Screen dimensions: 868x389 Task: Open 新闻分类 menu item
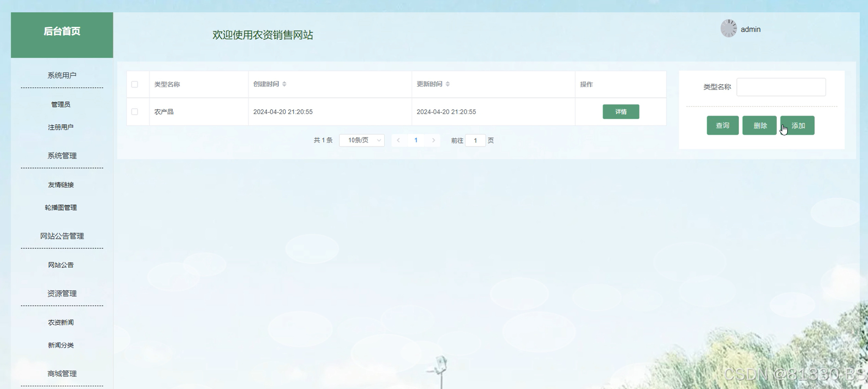click(x=61, y=345)
